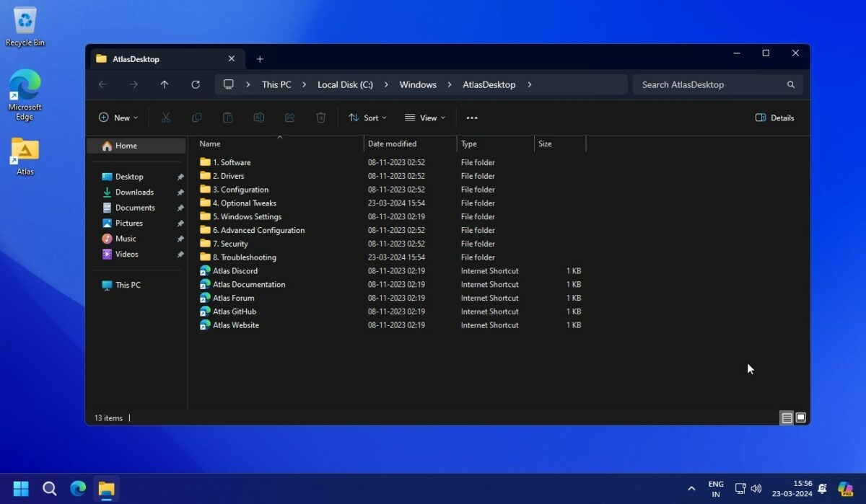Click the Paste icon in the toolbar
The width and height of the screenshot is (866, 504).
tap(227, 118)
